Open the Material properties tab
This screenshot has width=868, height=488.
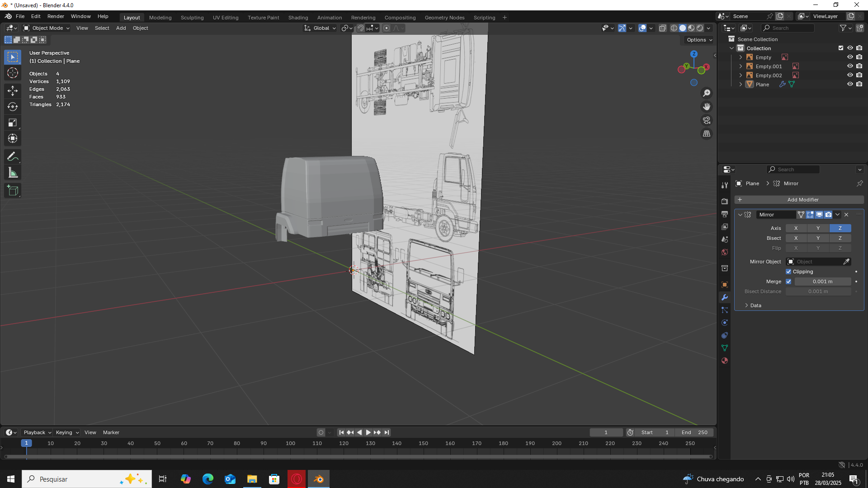tap(725, 361)
